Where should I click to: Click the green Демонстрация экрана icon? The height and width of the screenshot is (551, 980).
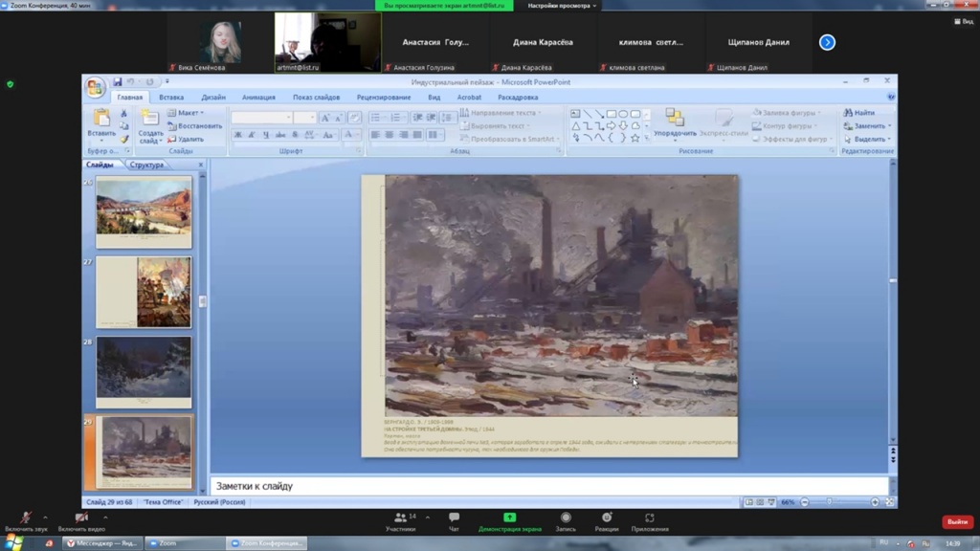(509, 518)
